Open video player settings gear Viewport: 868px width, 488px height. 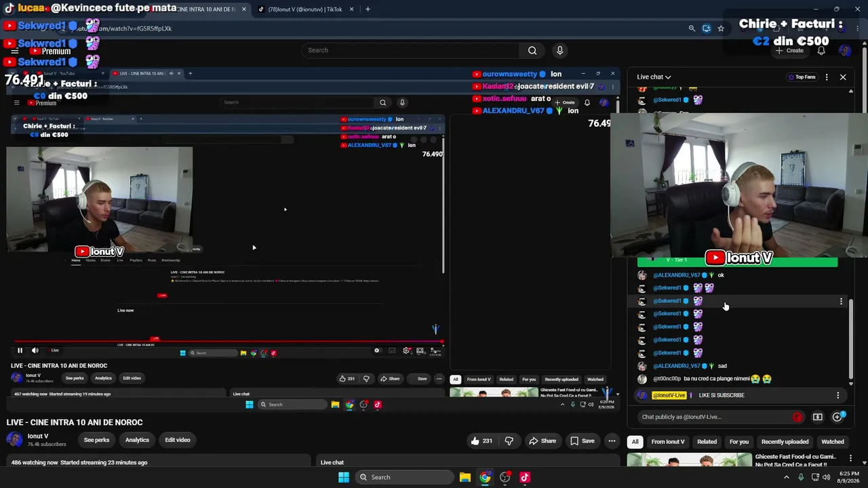pyautogui.click(x=406, y=350)
